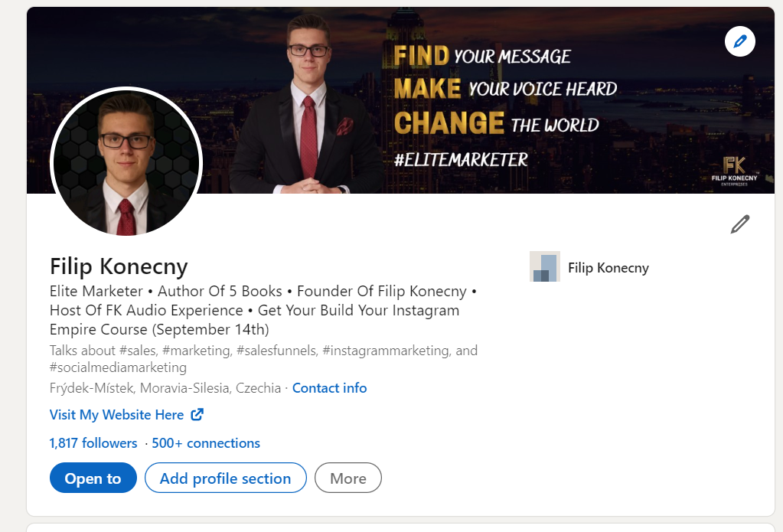
Task: Expand options with the More button
Action: tap(347, 478)
